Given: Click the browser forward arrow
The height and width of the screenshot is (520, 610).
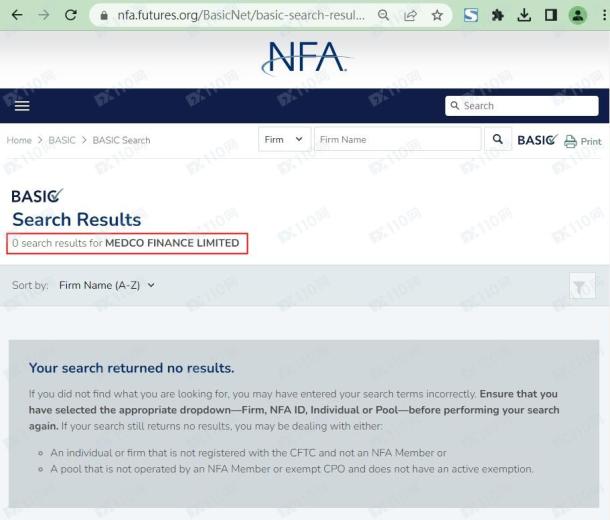Looking at the screenshot, I should coord(44,15).
